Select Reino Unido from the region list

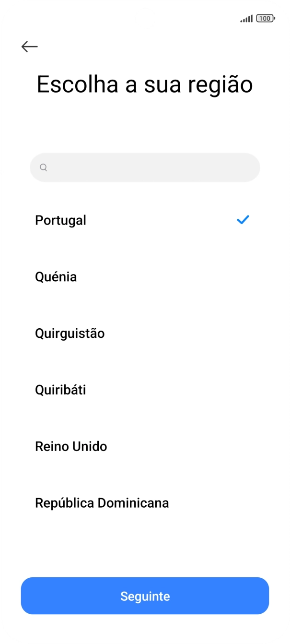[71, 446]
